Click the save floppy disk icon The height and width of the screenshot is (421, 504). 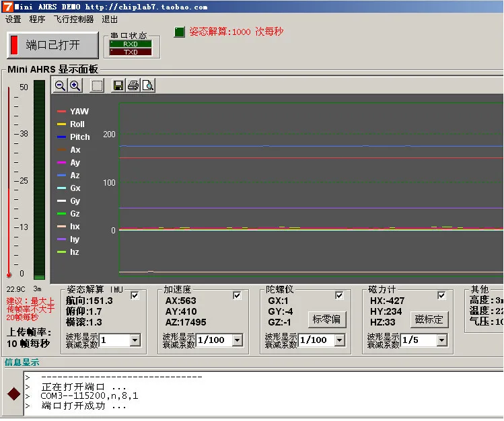[118, 85]
